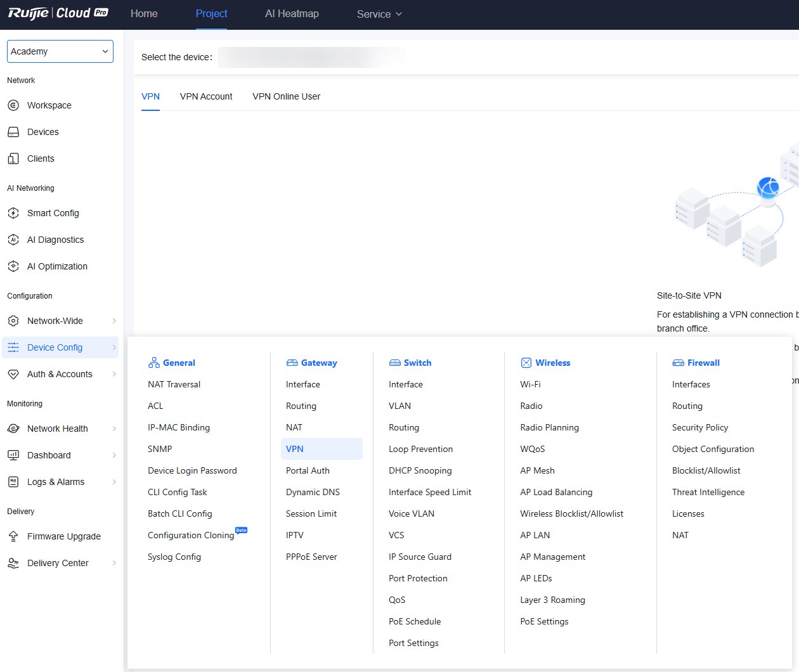Open Wireless Blocklist/Allowlist entry
Screen dimensions: 799x672
571,514
